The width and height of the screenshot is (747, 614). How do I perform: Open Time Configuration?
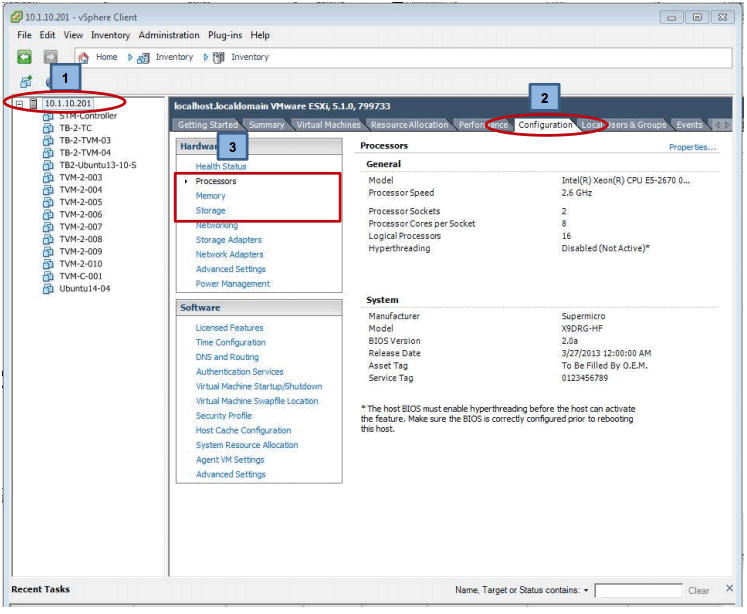(231, 342)
